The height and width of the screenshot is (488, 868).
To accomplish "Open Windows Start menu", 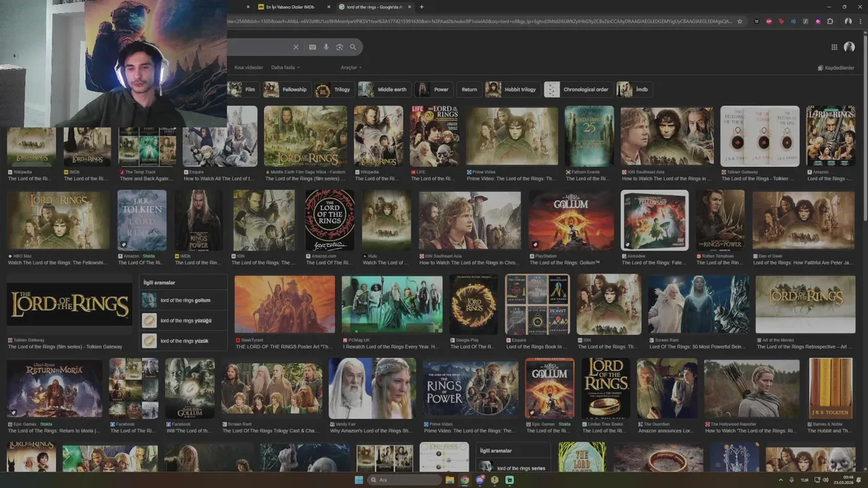I will click(359, 480).
